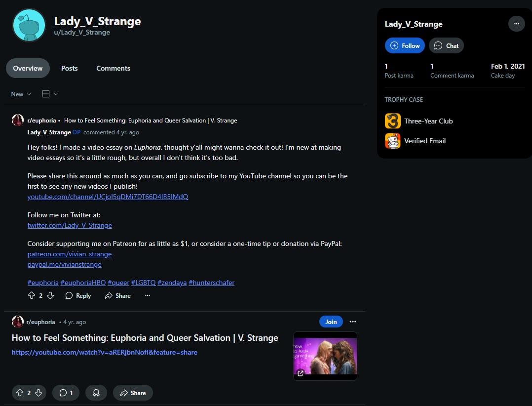Click the TROPHY CASE heading
532x406 pixels.
click(404, 99)
